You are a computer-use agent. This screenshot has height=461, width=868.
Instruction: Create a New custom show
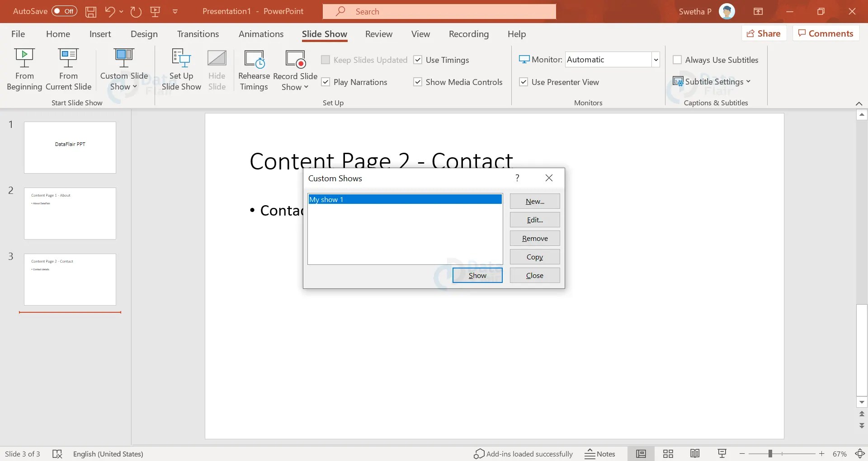click(534, 201)
